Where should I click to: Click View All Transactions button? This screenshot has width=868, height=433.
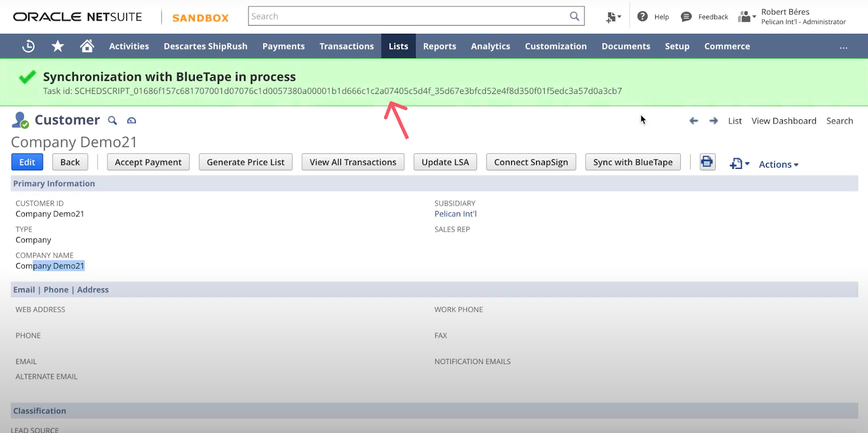coord(353,162)
